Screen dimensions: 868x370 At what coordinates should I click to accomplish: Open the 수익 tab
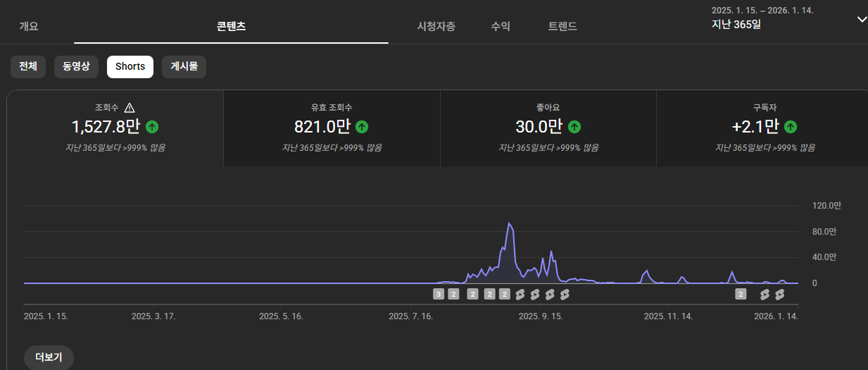(x=501, y=27)
